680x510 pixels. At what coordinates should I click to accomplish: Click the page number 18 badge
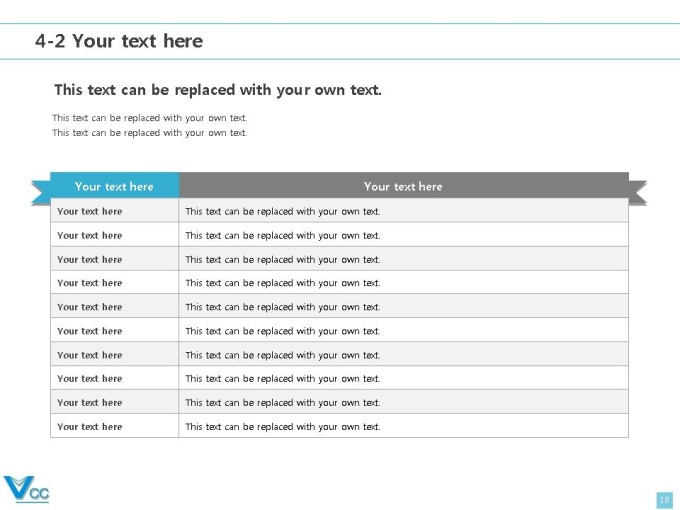pyautogui.click(x=664, y=500)
